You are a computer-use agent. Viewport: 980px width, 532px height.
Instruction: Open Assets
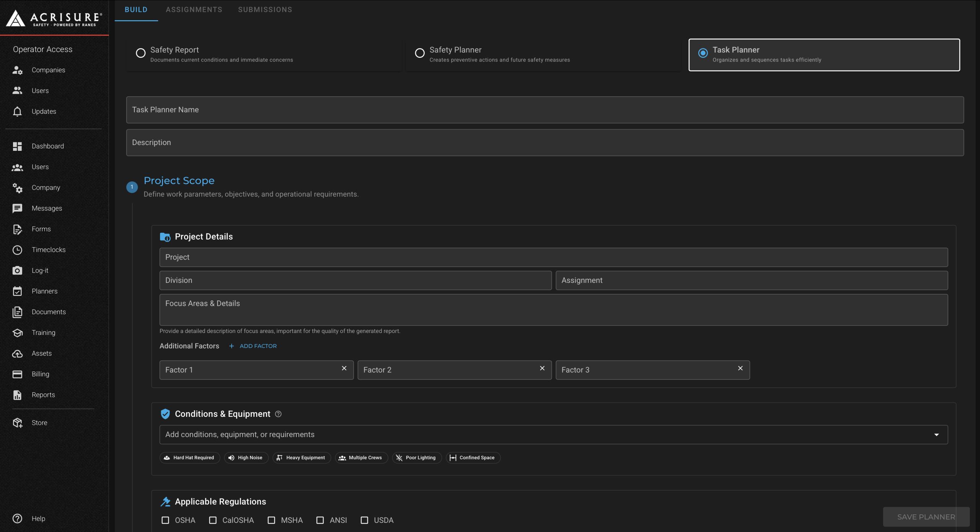41,353
